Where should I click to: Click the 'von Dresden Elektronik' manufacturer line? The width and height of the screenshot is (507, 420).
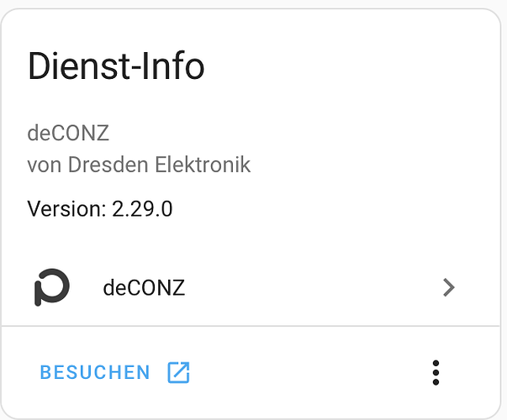coord(139,165)
